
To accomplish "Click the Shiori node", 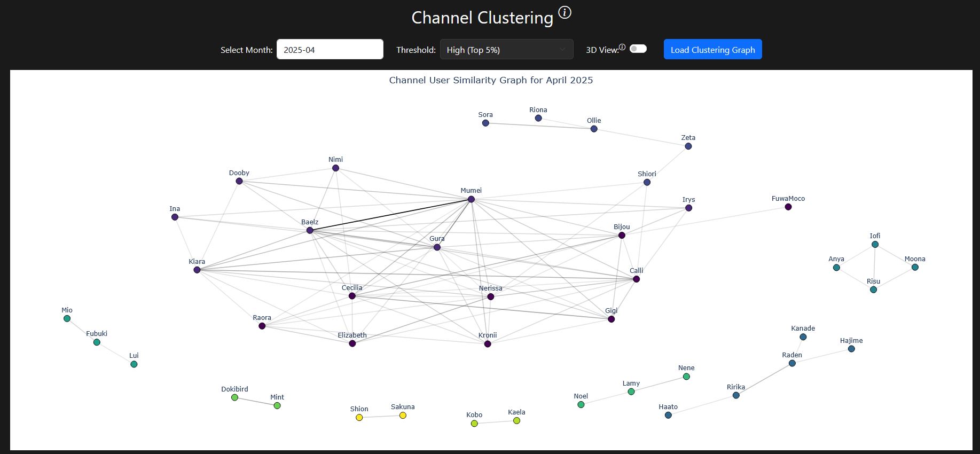I will [x=647, y=182].
